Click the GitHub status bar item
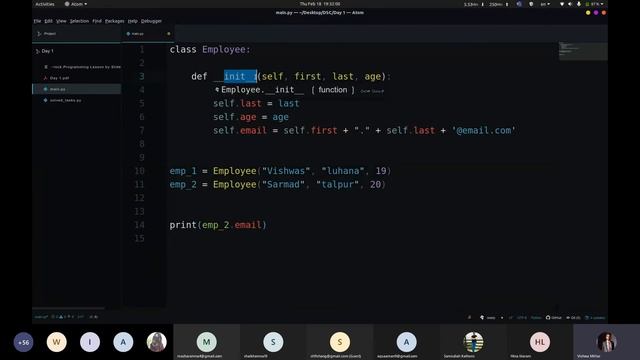 (x=553, y=318)
